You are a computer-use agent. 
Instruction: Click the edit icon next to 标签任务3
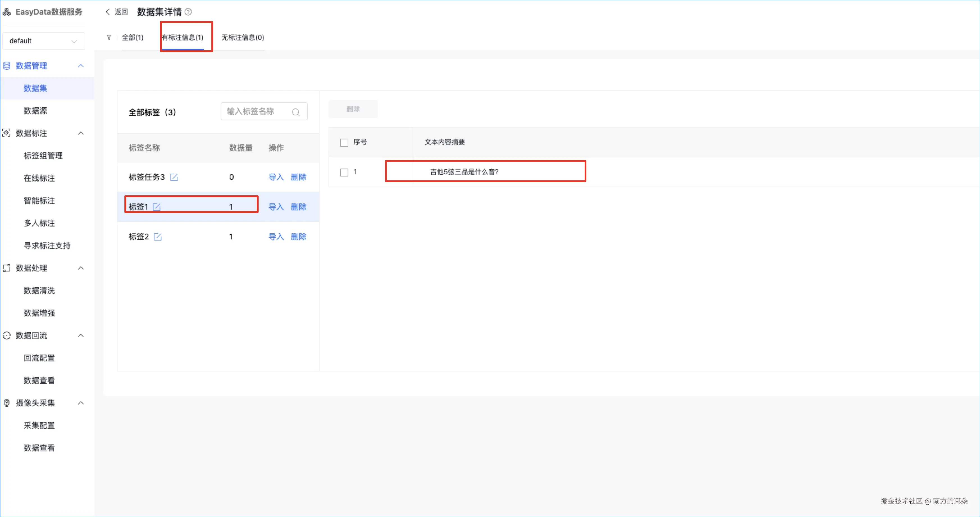(174, 177)
